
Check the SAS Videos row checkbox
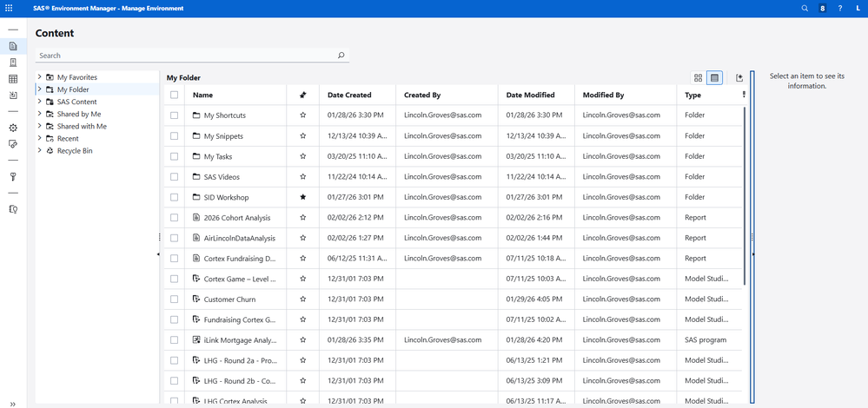pos(175,177)
